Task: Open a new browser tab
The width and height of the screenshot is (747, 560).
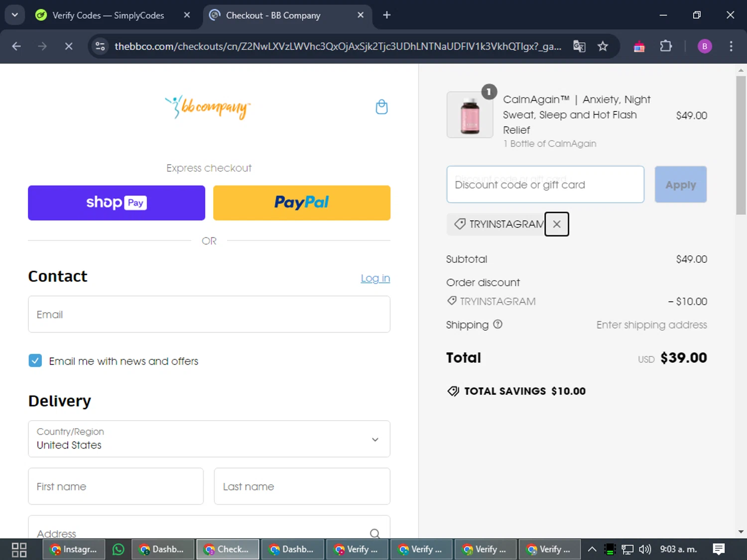Action: [x=386, y=15]
